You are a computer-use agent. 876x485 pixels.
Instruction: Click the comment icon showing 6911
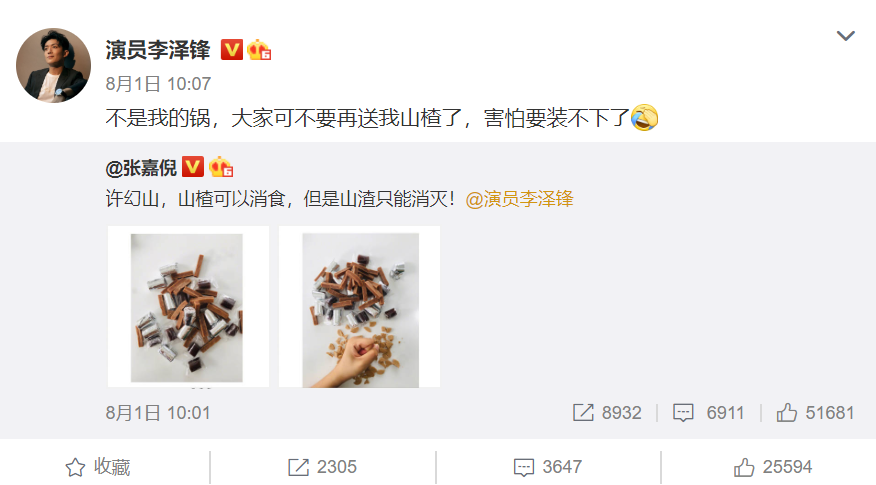(683, 413)
